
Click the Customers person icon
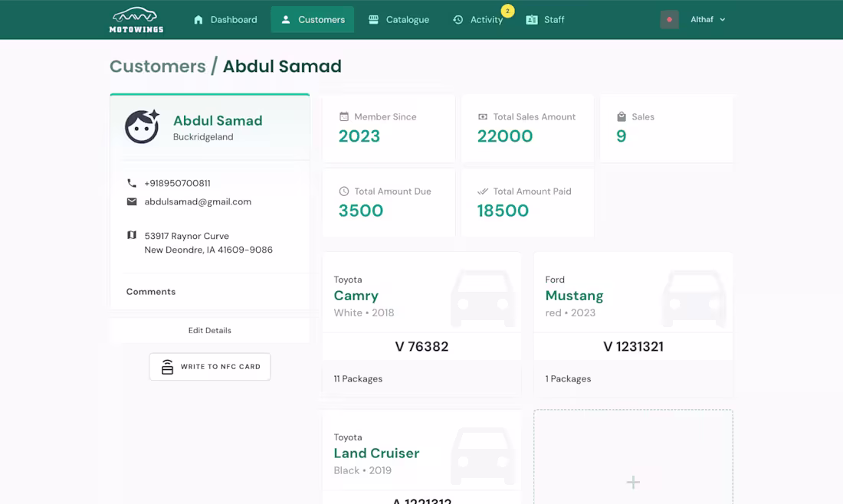(x=286, y=20)
